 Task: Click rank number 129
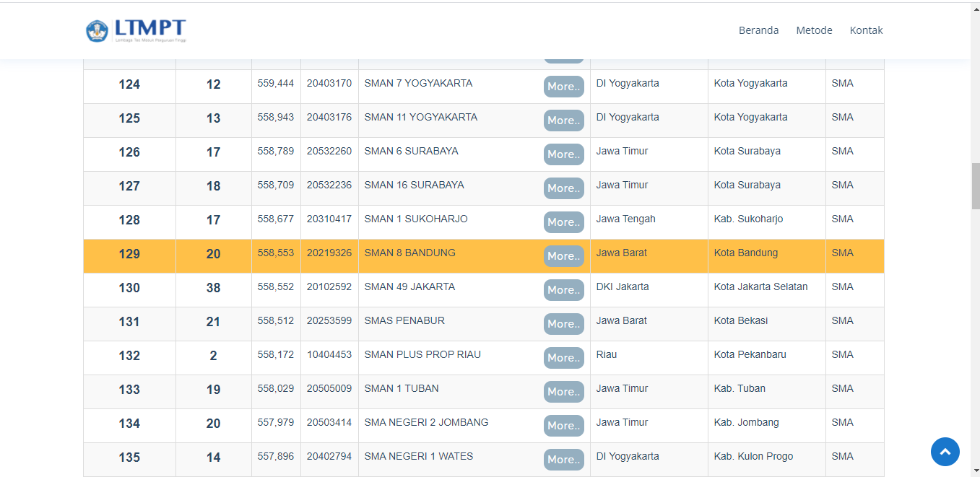(x=129, y=254)
